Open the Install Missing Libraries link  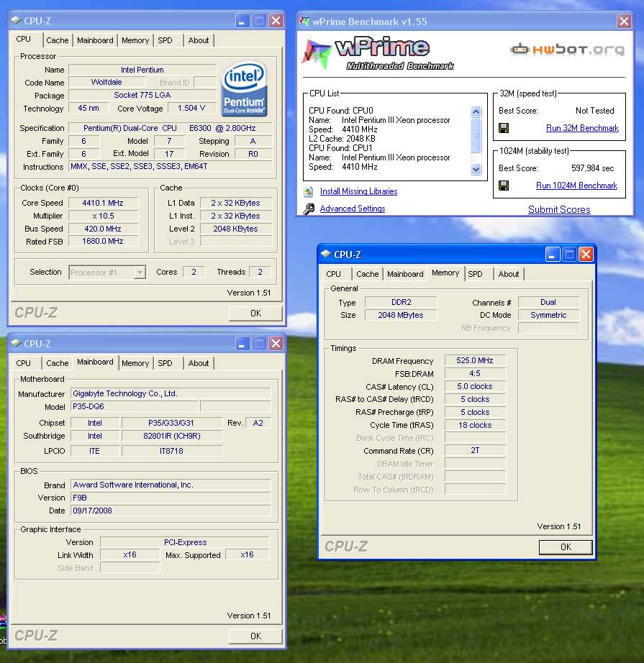point(358,191)
